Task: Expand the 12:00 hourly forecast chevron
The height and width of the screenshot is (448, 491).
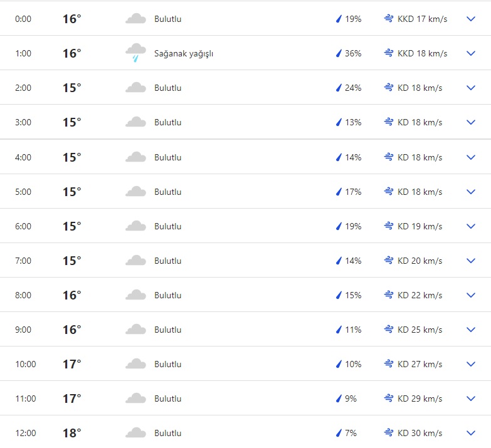Action: (472, 433)
